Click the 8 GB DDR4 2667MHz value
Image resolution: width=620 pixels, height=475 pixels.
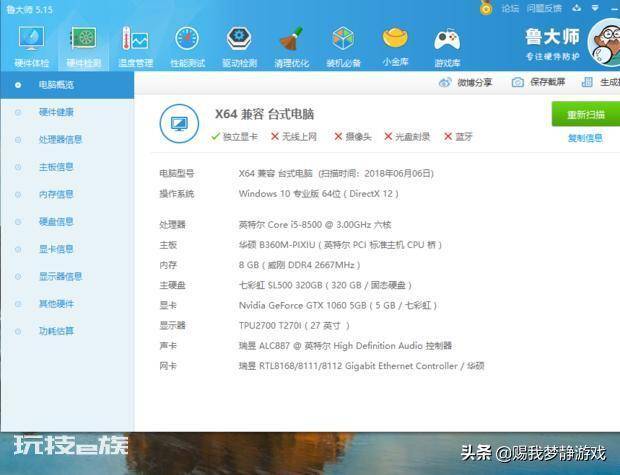click(x=299, y=265)
